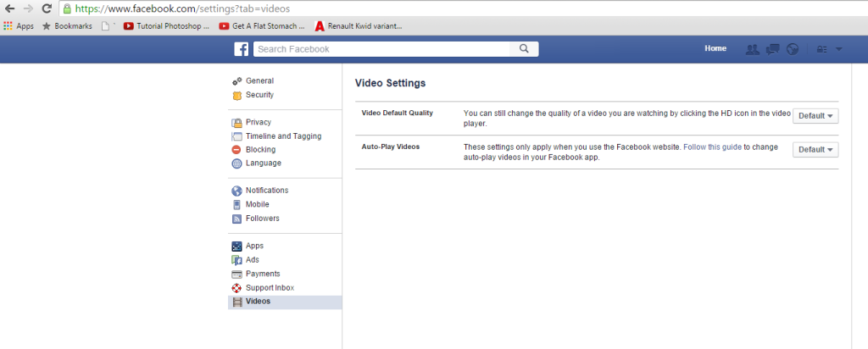Expand the account menu arrow in header
868x349 pixels.
point(839,49)
